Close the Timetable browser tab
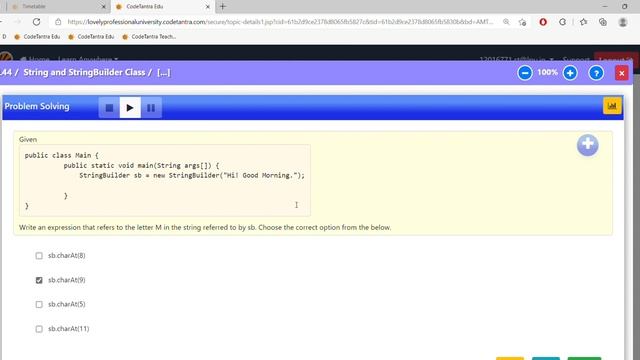Image resolution: width=640 pixels, height=360 pixels. [x=103, y=7]
